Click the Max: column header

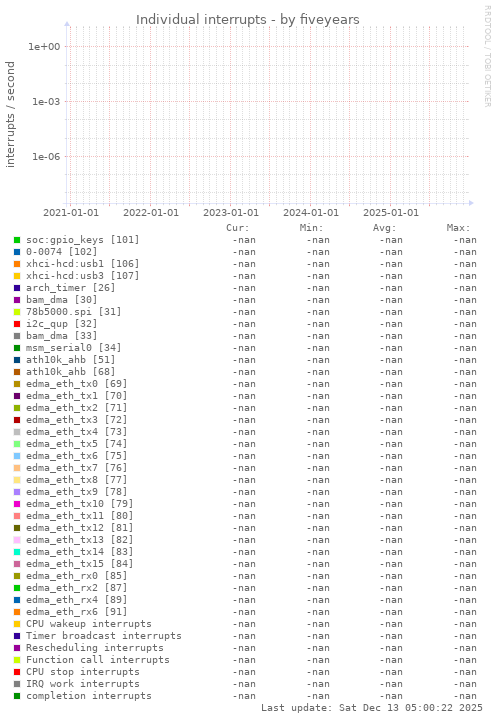click(x=458, y=228)
